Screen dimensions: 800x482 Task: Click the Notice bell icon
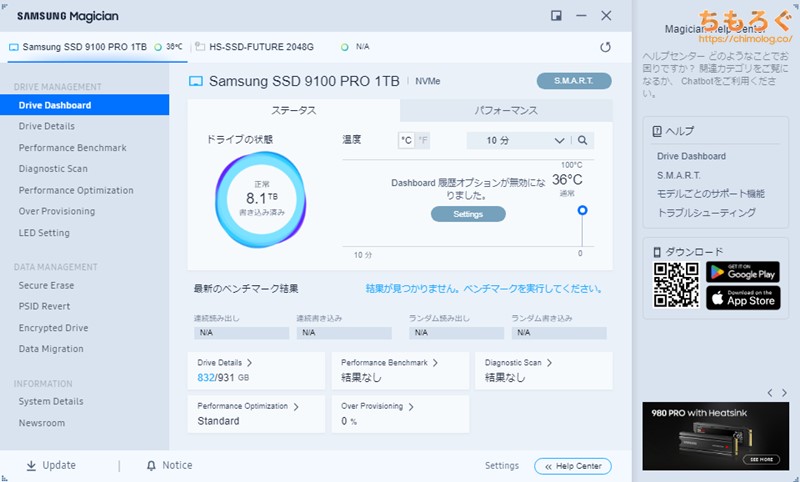[x=151, y=465]
